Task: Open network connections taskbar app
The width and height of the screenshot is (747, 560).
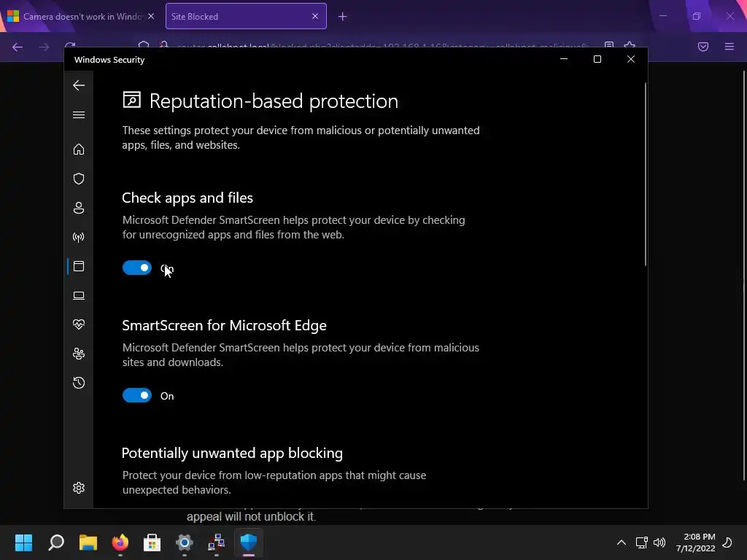Action: click(x=216, y=542)
